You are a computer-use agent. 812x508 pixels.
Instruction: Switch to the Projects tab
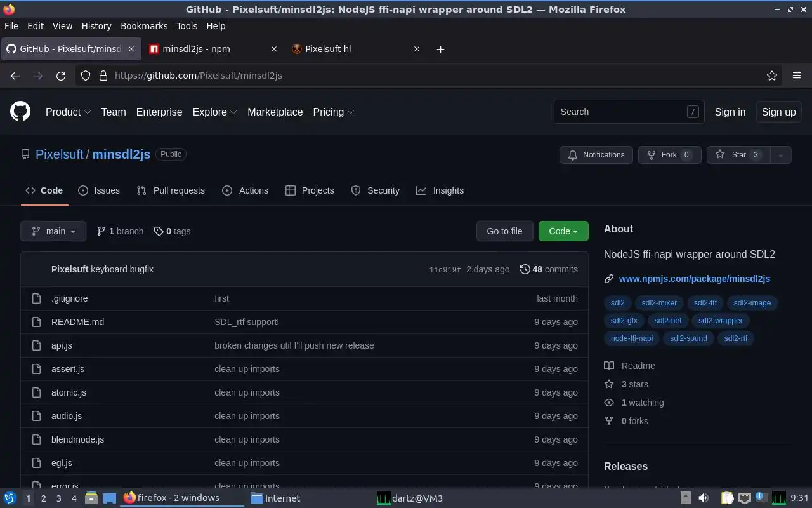click(x=310, y=190)
